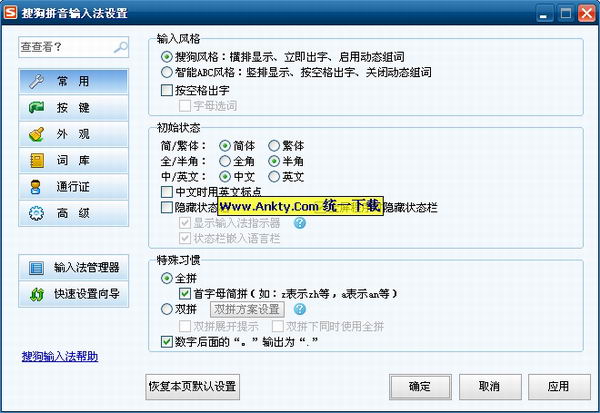Click 恢复本页默认设置 button

point(192,387)
